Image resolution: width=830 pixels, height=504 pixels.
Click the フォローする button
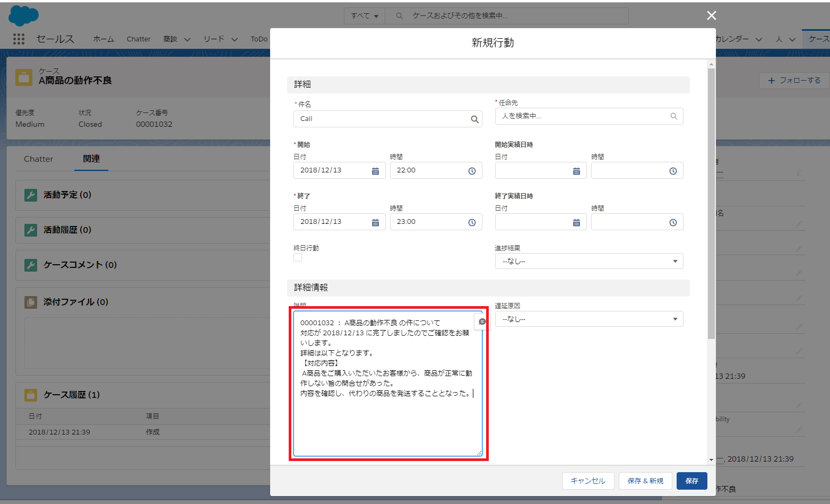[794, 80]
